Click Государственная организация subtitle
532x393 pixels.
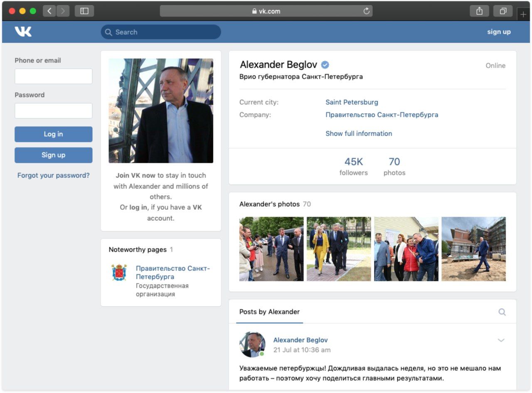(162, 290)
